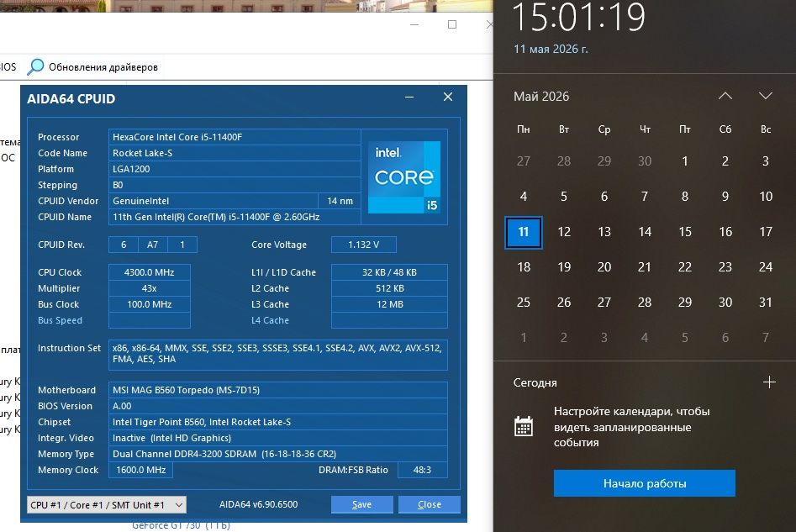796x532 pixels.
Task: Click the Bus Speed label
Action: click(x=60, y=320)
